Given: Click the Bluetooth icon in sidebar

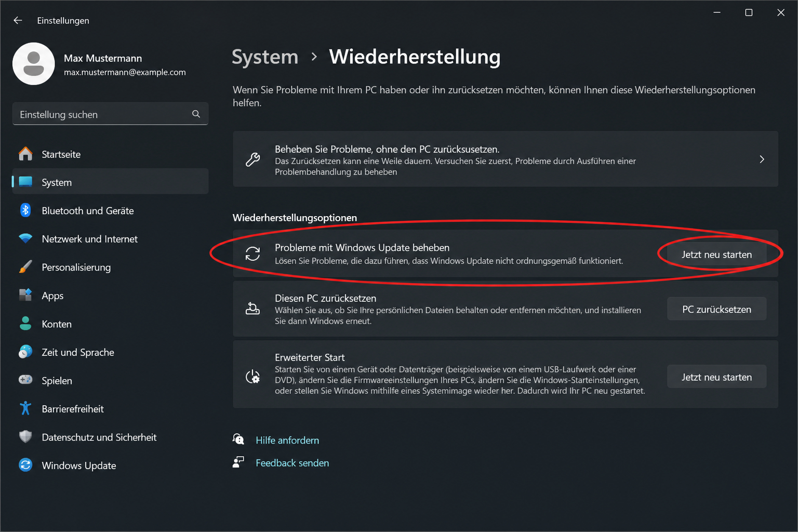Looking at the screenshot, I should [x=25, y=210].
